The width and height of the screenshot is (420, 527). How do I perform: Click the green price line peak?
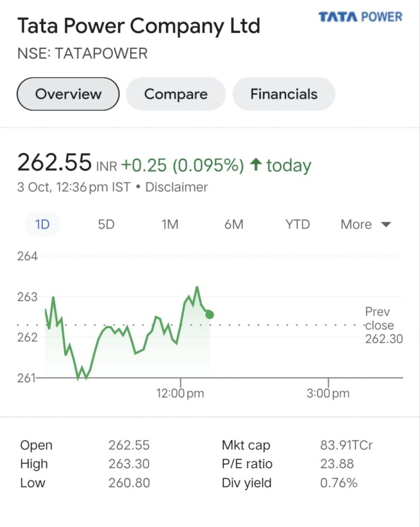pyautogui.click(x=197, y=288)
